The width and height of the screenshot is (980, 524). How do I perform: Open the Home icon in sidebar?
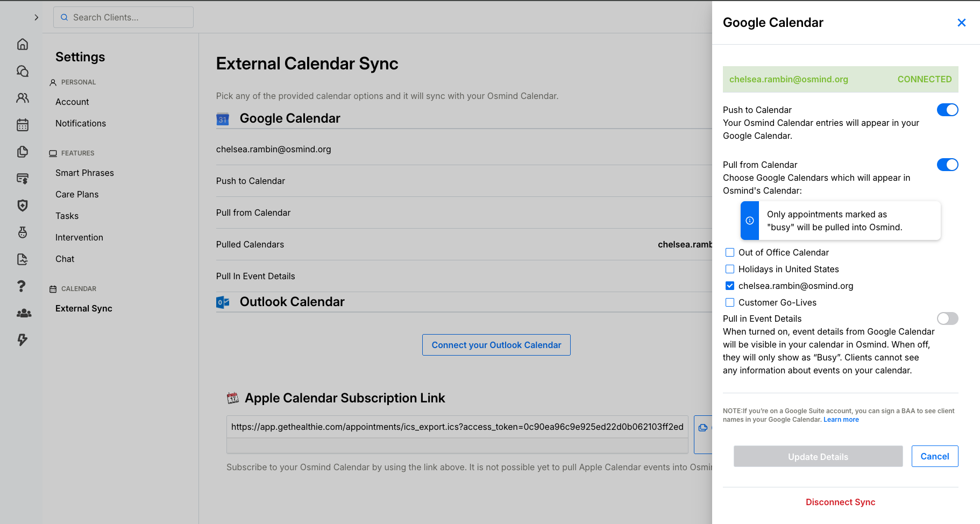click(23, 44)
